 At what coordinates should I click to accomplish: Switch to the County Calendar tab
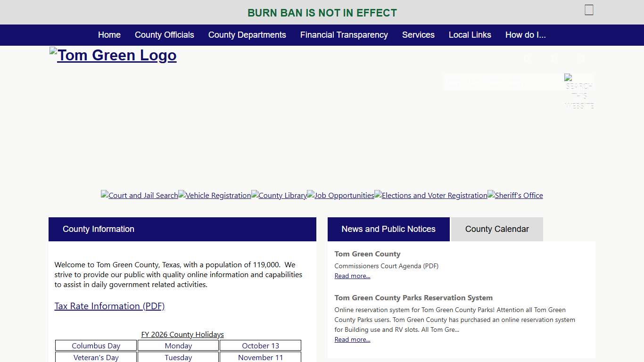coord(497,229)
